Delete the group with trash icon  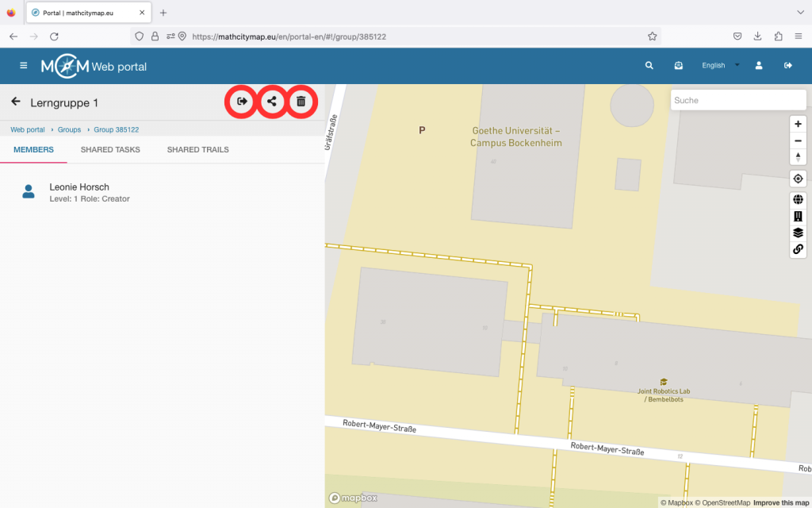coord(301,102)
